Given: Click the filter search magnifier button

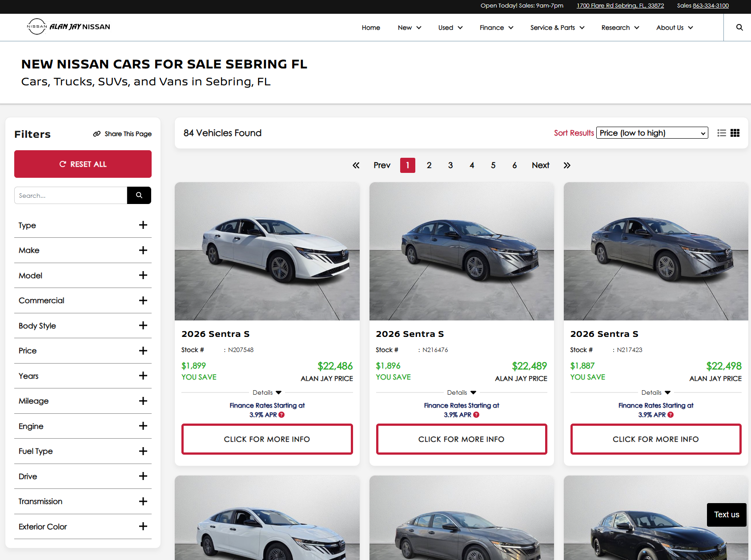Looking at the screenshot, I should click(139, 195).
